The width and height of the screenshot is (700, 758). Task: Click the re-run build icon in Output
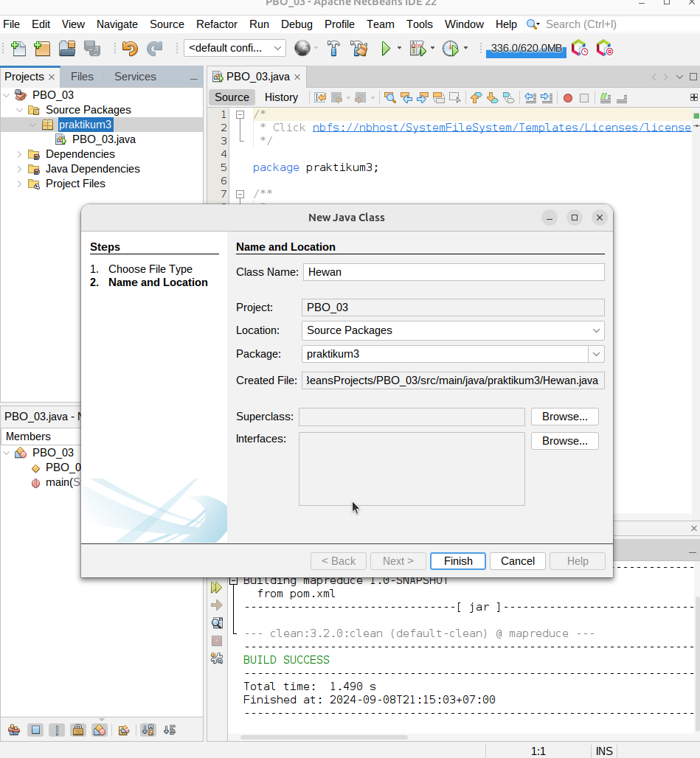tap(217, 588)
